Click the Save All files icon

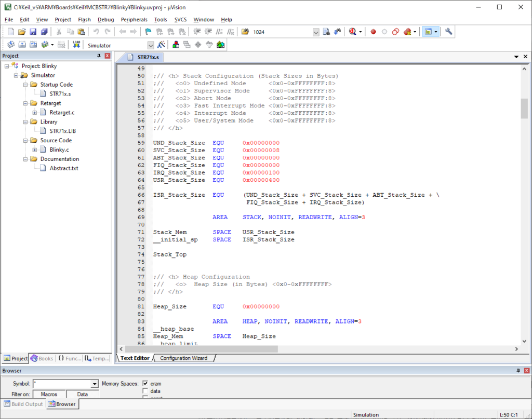point(44,32)
